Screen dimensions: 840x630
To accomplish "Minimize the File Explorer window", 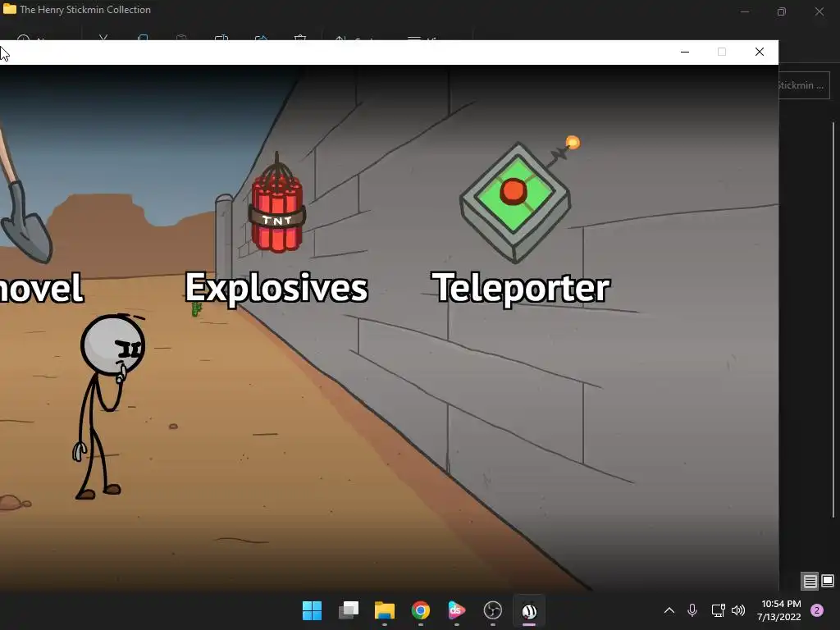I will click(745, 11).
